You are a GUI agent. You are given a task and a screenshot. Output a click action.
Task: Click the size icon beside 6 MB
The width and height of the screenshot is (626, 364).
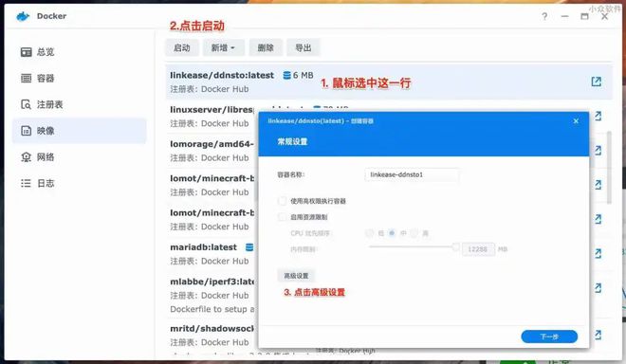click(286, 75)
